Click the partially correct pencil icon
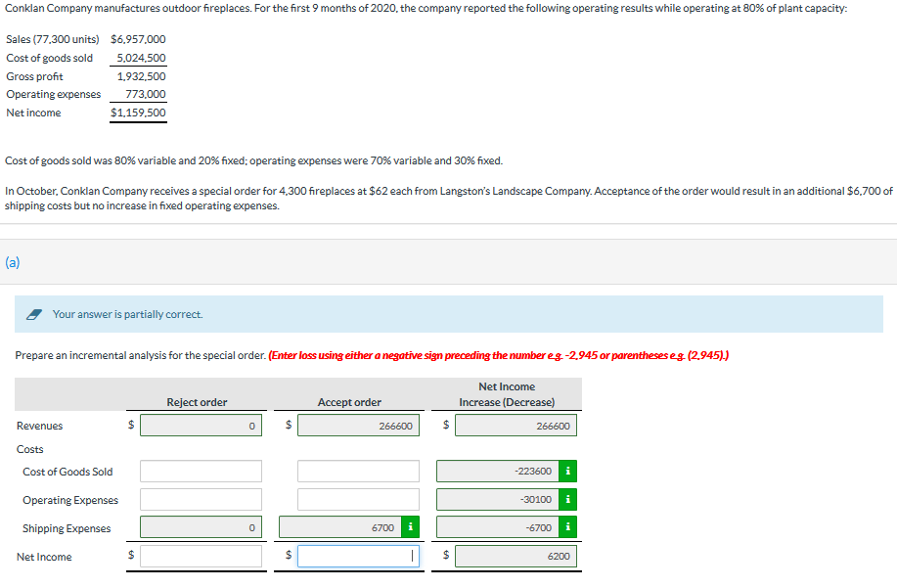Screen dimensions: 897x588 click(34, 314)
